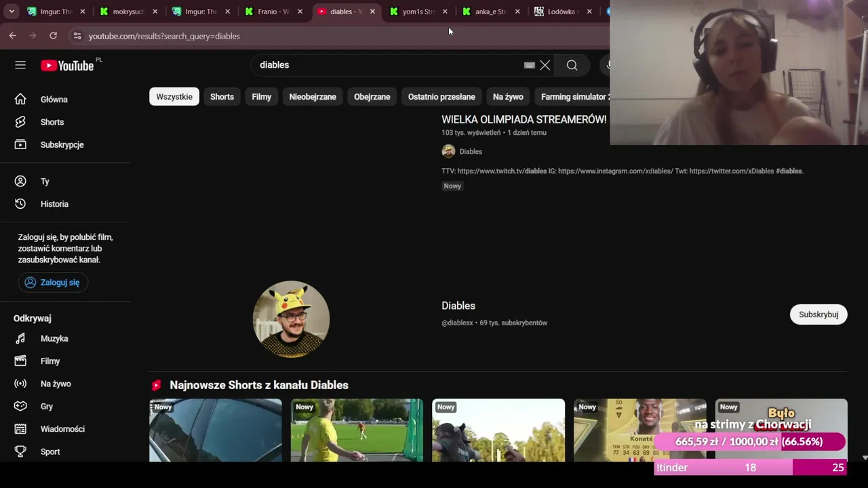The height and width of the screenshot is (488, 868).
Task: Switch to the mokrysuch browser tab
Action: pos(129,12)
